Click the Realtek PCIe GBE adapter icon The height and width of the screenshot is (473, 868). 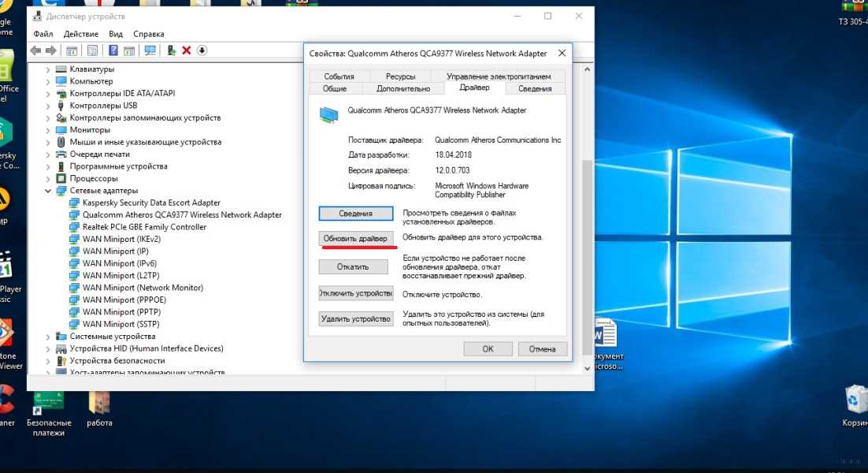pyautogui.click(x=73, y=227)
